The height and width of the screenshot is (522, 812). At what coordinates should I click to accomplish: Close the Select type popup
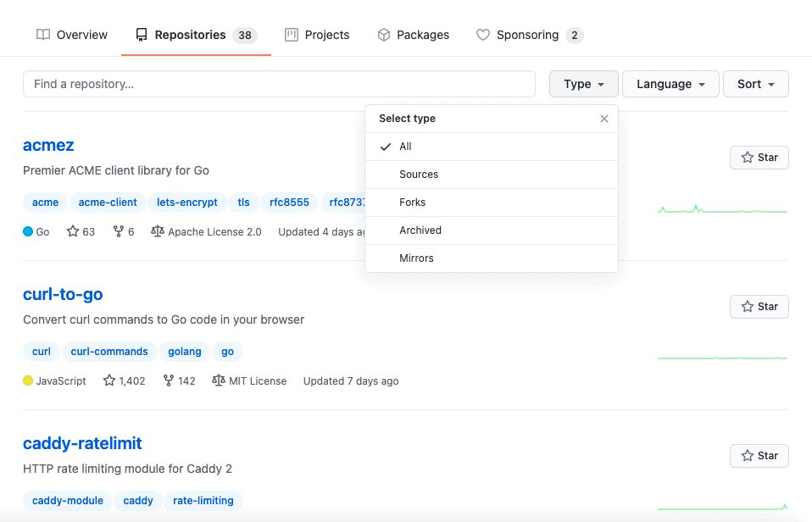pyautogui.click(x=603, y=119)
